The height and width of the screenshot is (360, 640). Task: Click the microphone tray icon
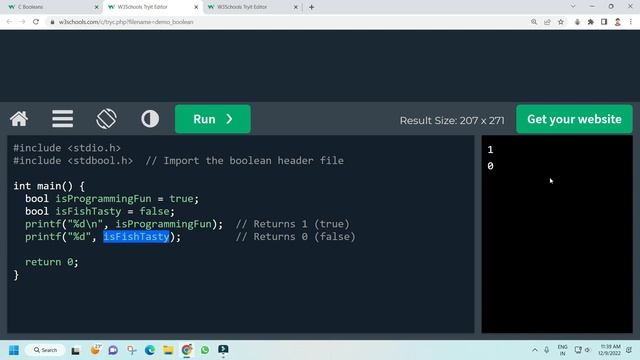[x=547, y=350]
